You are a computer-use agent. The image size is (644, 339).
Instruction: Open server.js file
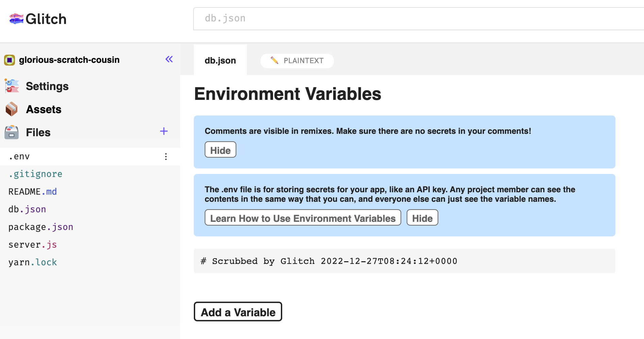pyautogui.click(x=33, y=245)
